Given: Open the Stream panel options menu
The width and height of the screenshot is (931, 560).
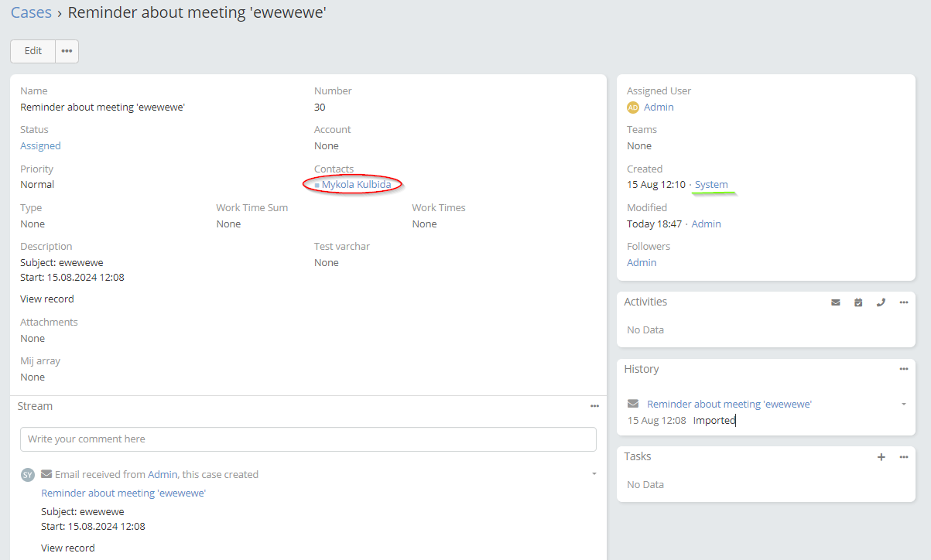Looking at the screenshot, I should click(594, 406).
